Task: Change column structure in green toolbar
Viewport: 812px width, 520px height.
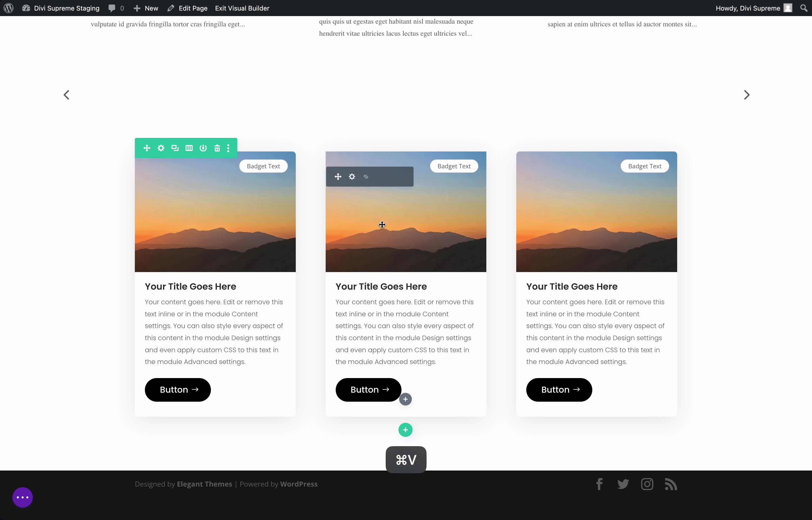Action: click(189, 148)
